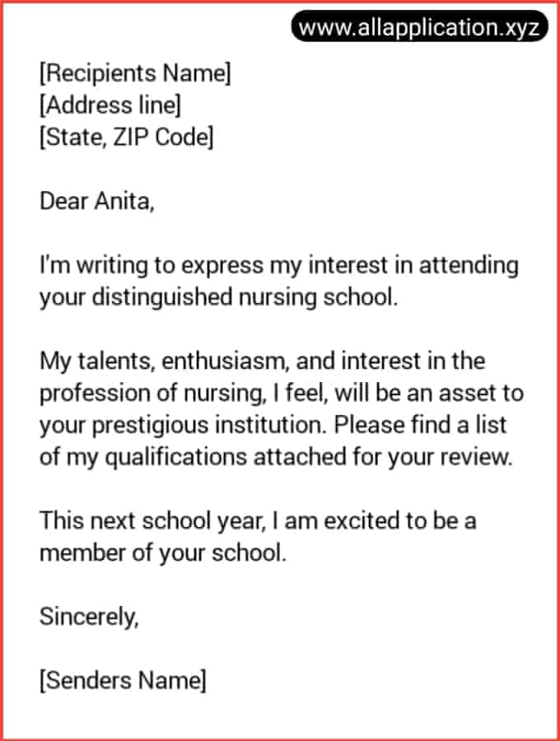Click the line member of your school
The height and width of the screenshot is (741, 560).
coord(163,553)
